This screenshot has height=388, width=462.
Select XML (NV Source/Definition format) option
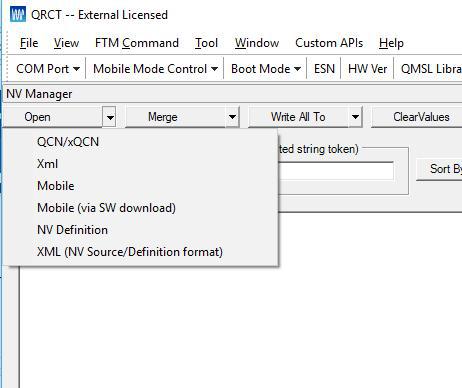point(130,252)
